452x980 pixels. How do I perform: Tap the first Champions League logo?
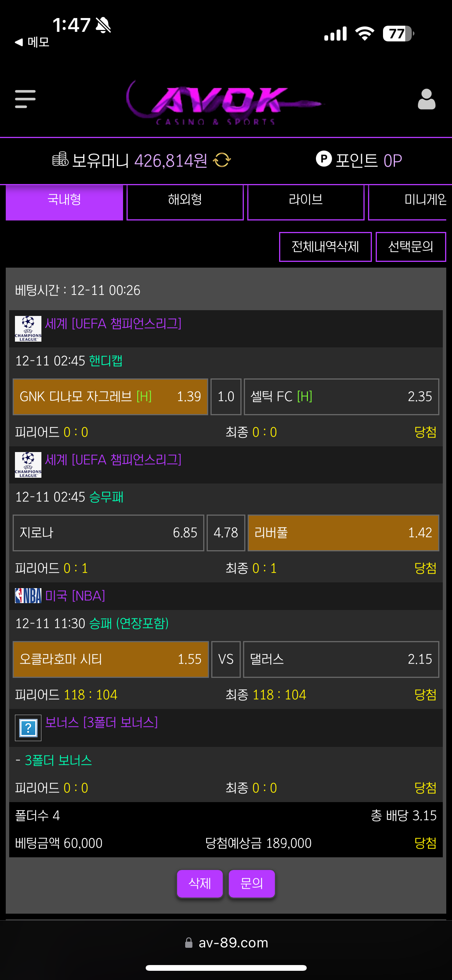28,328
